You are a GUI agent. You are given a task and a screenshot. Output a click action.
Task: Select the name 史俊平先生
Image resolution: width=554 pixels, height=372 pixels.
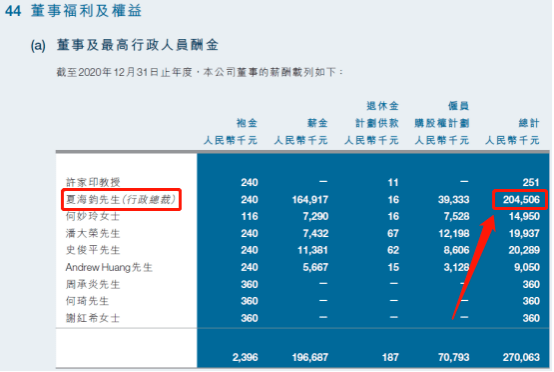(93, 250)
